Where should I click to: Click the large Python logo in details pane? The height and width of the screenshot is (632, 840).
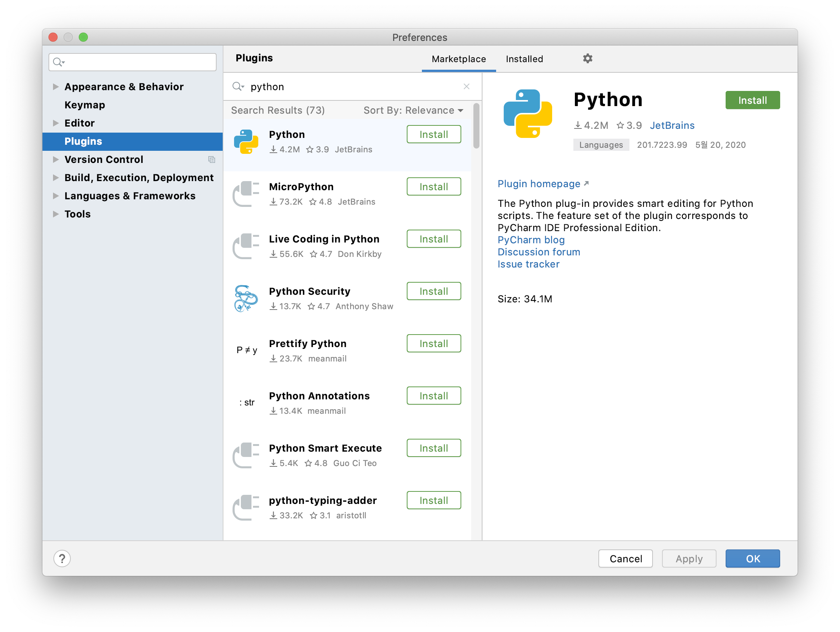click(528, 114)
